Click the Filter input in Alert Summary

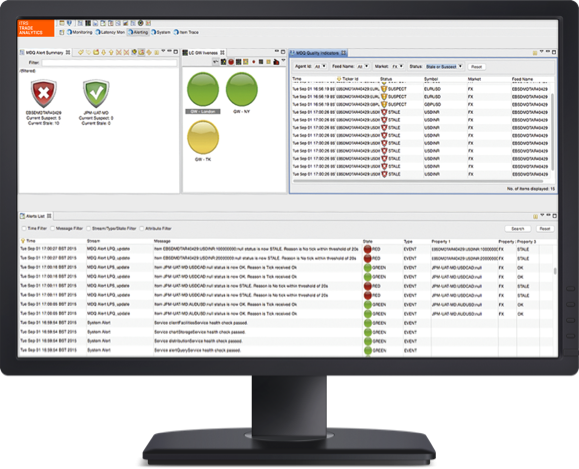tap(109, 63)
